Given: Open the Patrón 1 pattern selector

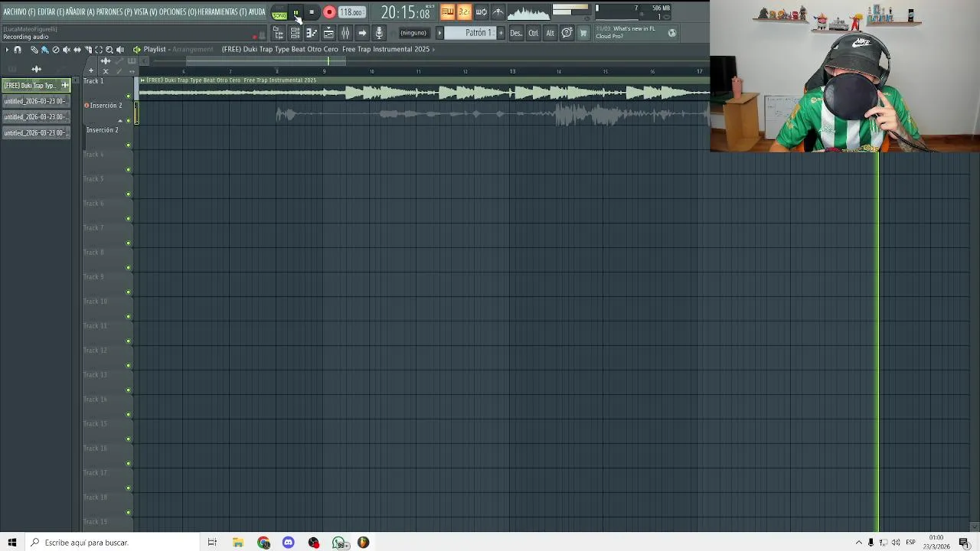Looking at the screenshot, I should (x=470, y=33).
